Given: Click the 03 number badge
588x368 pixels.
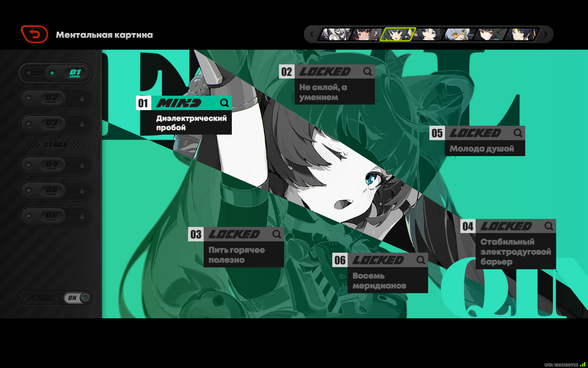Looking at the screenshot, I should click(x=196, y=234).
